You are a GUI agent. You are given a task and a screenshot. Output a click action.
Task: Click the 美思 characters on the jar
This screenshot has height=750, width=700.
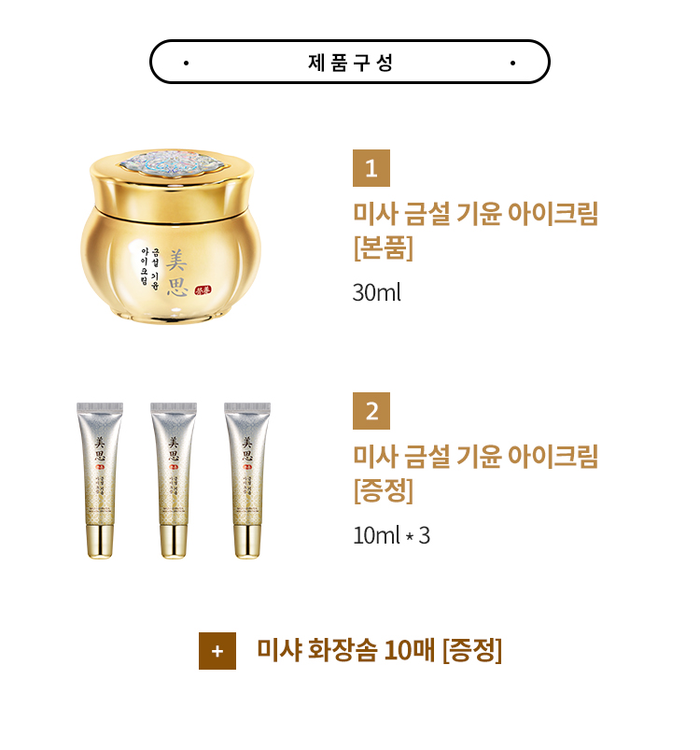176,273
